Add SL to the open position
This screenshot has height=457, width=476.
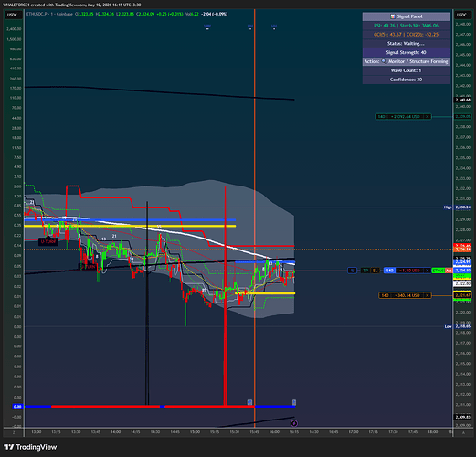(x=375, y=271)
